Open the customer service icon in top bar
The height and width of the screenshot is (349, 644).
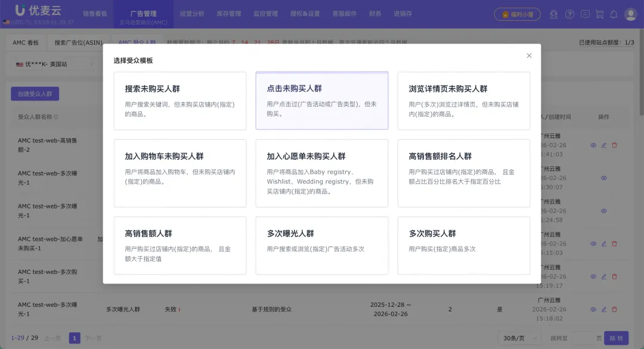554,15
